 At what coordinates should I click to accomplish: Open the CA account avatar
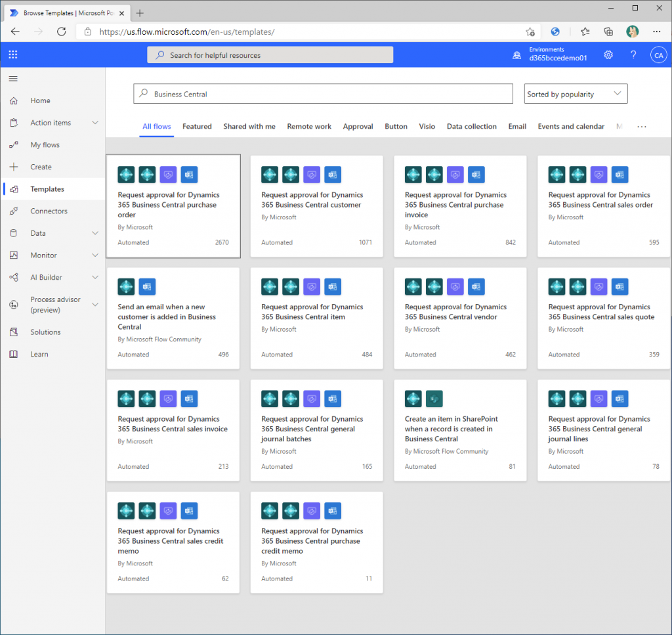(x=658, y=55)
